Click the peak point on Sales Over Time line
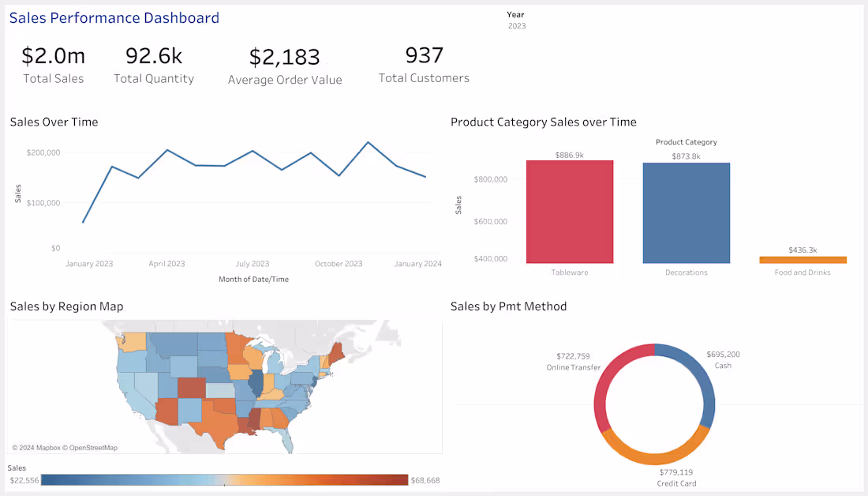This screenshot has width=868, height=496. pyautogui.click(x=367, y=141)
